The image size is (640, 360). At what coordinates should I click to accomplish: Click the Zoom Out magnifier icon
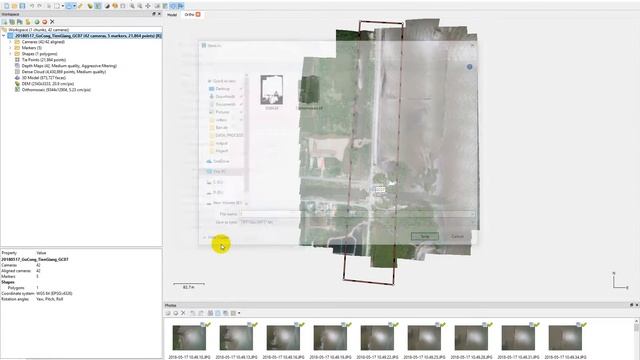pos(140,6)
